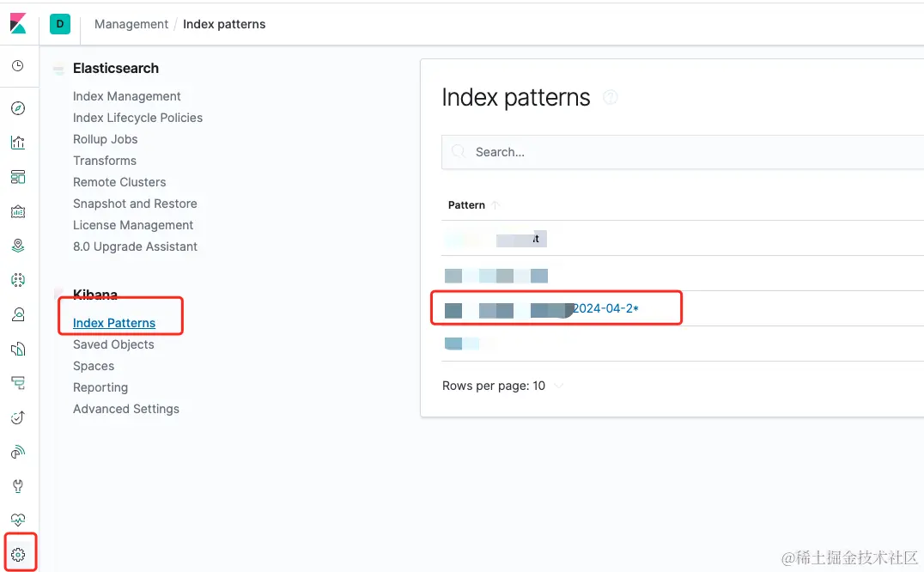The height and width of the screenshot is (572, 924).
Task: Select Saved Objects in Kibana section
Action: click(x=113, y=344)
